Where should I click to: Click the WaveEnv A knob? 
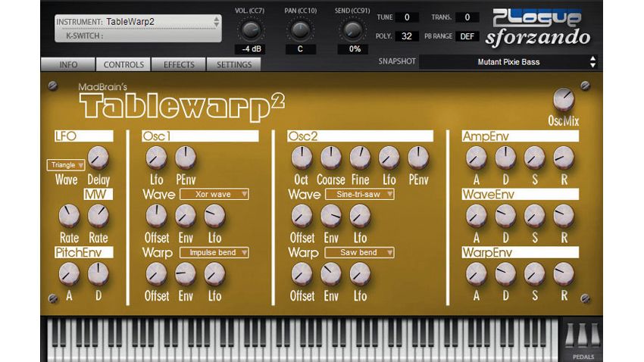pos(477,216)
